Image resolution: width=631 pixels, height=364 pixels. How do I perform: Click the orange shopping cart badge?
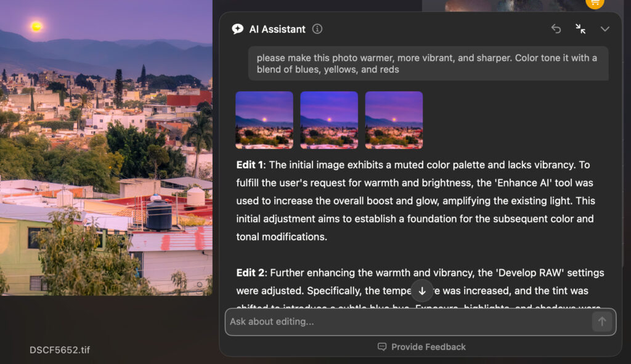coord(594,3)
